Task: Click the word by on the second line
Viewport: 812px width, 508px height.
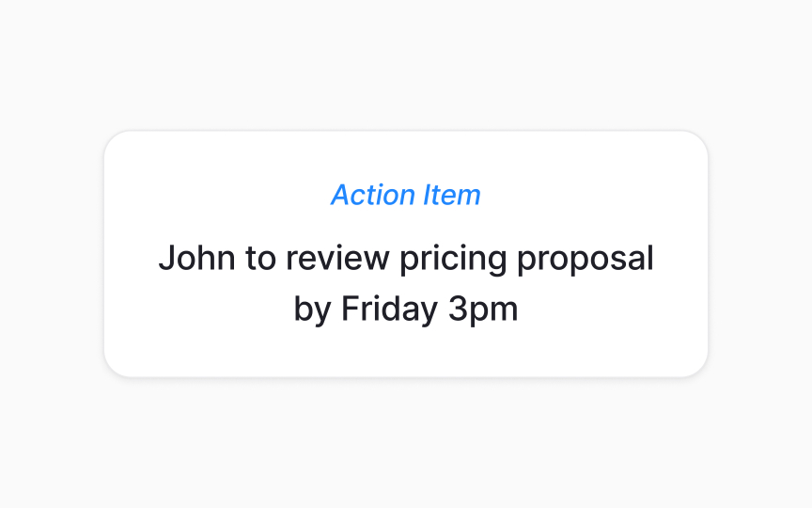Action: pos(312,310)
